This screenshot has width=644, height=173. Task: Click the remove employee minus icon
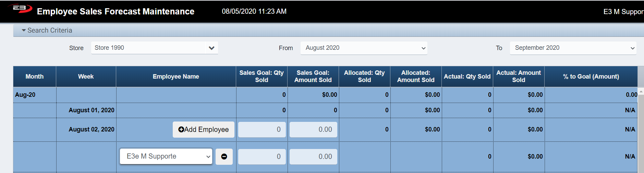coord(224,157)
